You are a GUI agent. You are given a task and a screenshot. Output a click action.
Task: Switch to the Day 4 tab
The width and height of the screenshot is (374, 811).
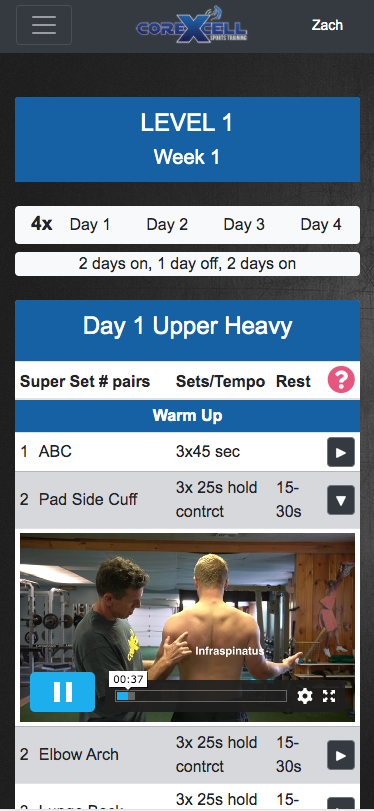click(x=321, y=224)
